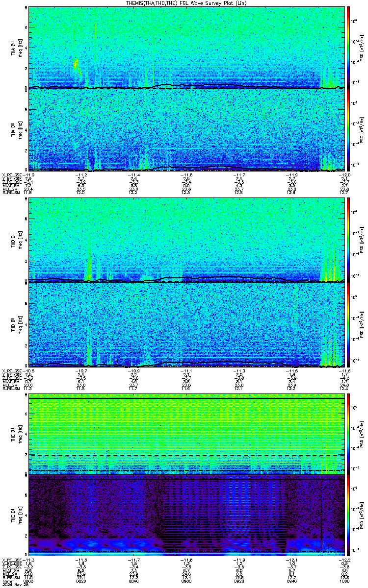Click the 0920 time tick label
Viewport: 368px width, 588px height.
pos(239,581)
